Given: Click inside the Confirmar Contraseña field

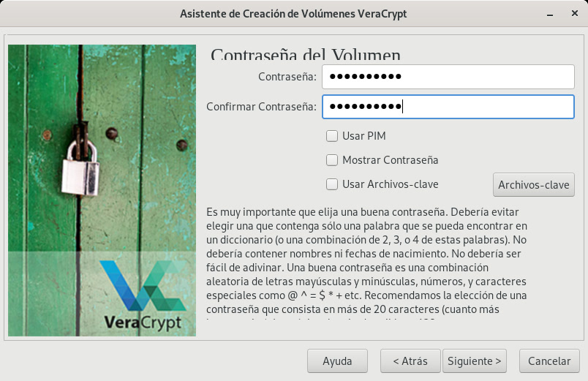Looking at the screenshot, I should click(x=448, y=107).
